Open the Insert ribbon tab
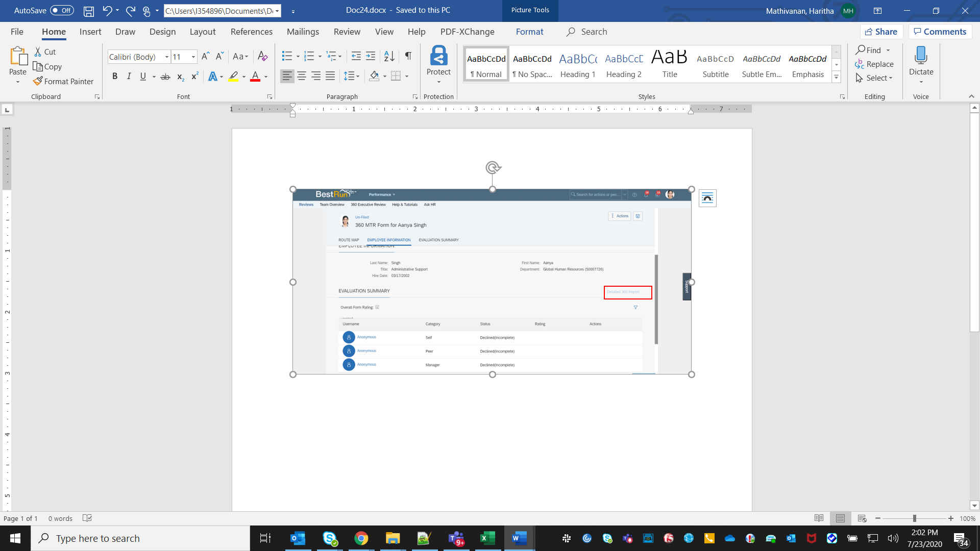This screenshot has height=551, width=980. 90,32
